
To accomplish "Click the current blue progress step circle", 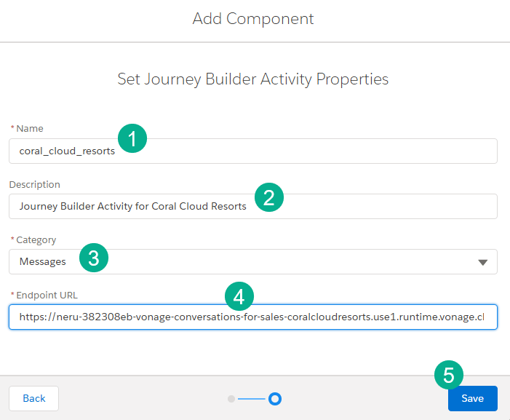I will point(275,399).
